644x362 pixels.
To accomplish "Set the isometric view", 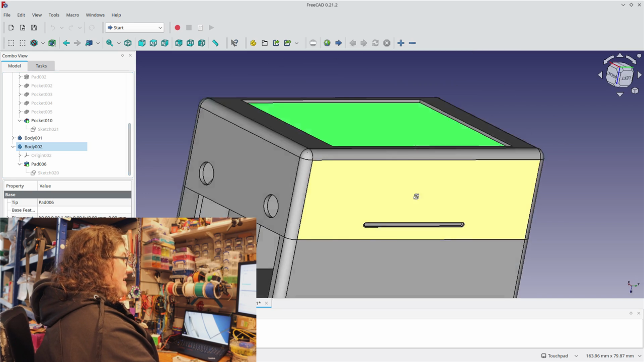I will point(128,43).
